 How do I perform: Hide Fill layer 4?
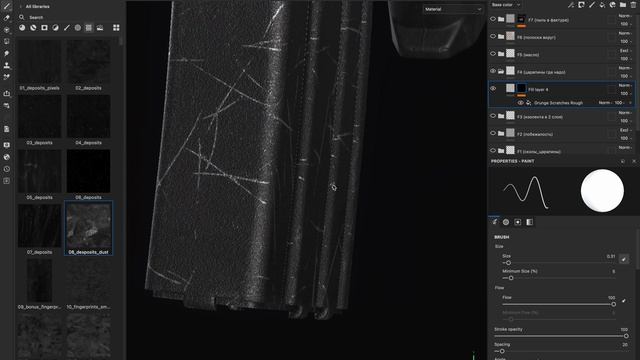(x=493, y=89)
